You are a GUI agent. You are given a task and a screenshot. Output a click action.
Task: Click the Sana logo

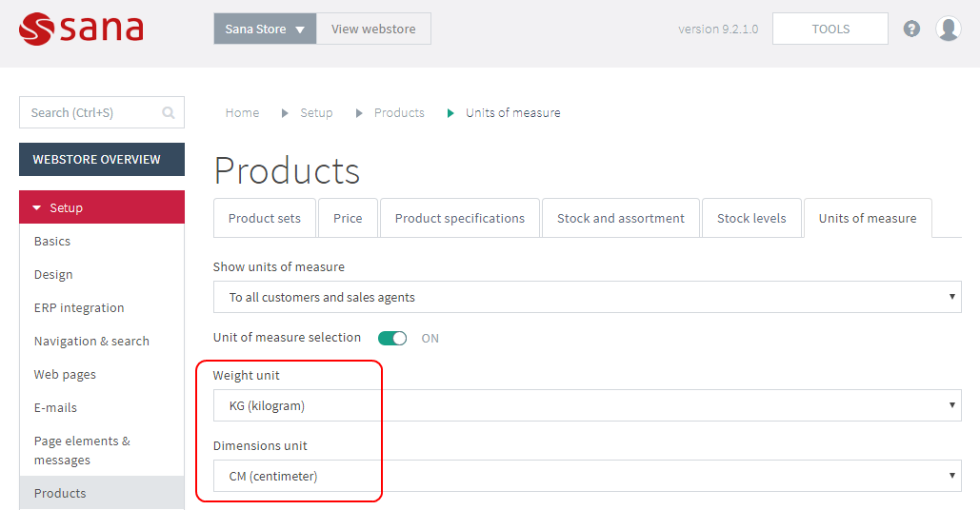pyautogui.click(x=81, y=29)
